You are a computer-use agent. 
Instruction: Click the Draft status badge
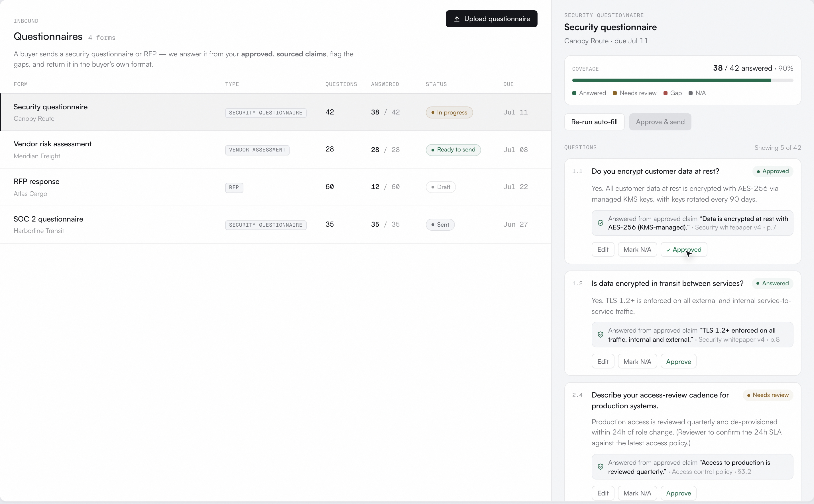click(441, 187)
